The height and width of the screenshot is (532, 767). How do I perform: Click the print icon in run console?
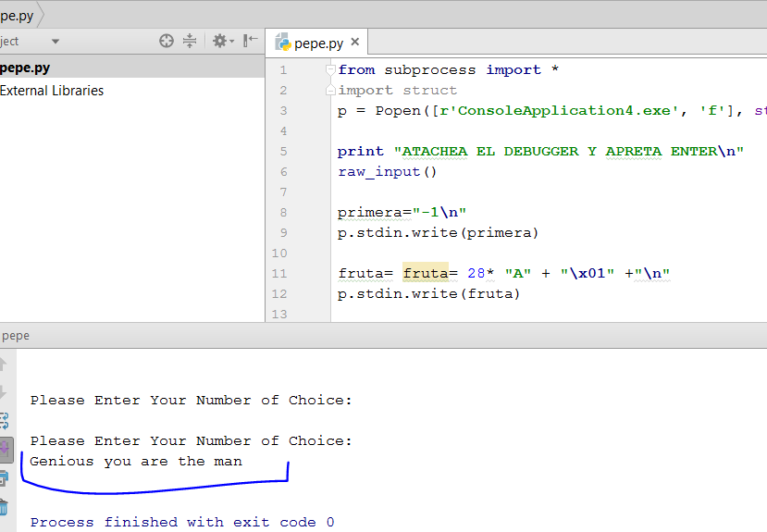pos(4,478)
